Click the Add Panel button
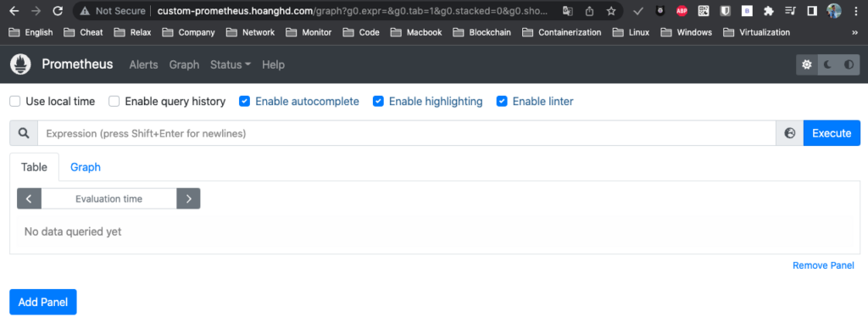 (43, 302)
